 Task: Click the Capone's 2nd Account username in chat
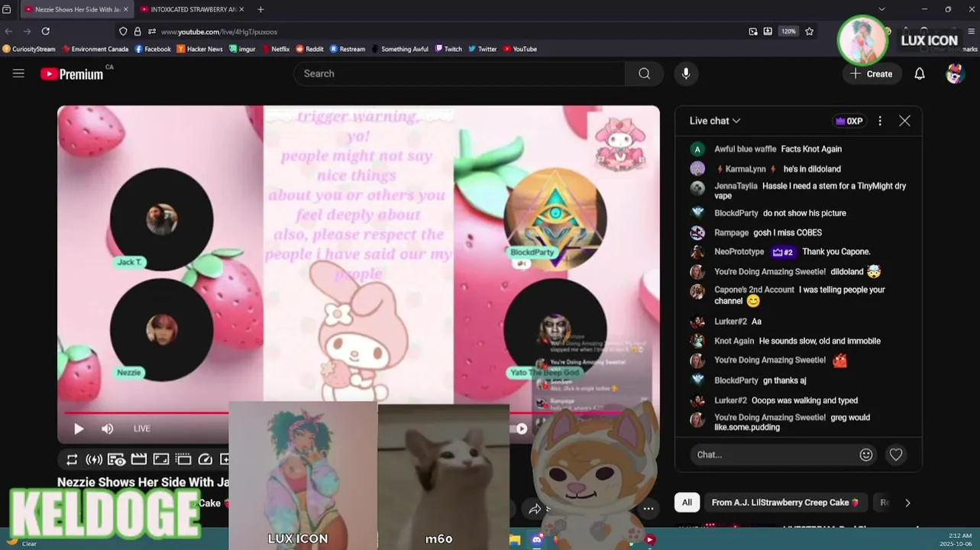coord(754,290)
